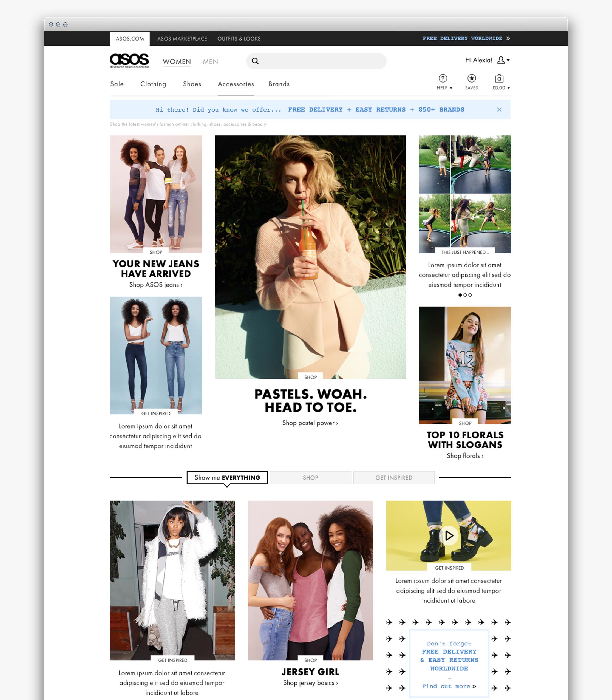Click the Your New Jeans Have Arrived heading
612x700 pixels.
coord(156,269)
